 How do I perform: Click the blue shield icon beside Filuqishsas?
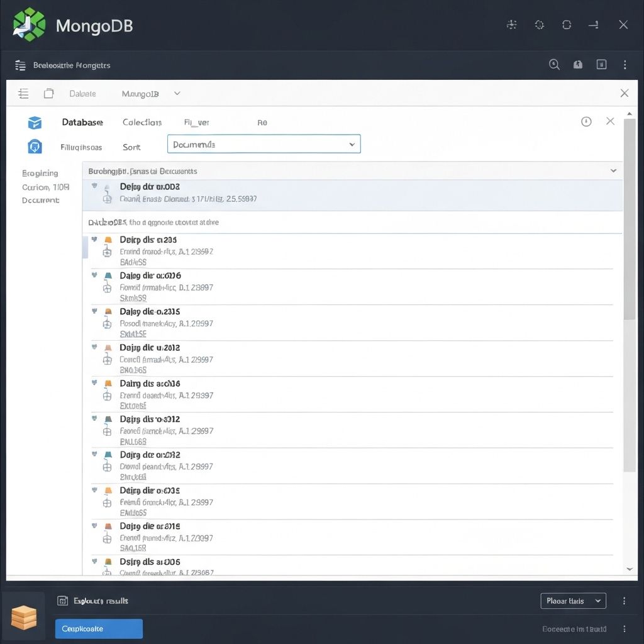tap(35, 147)
